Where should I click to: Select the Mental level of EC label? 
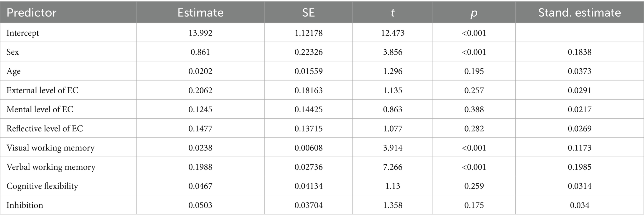tap(40, 109)
